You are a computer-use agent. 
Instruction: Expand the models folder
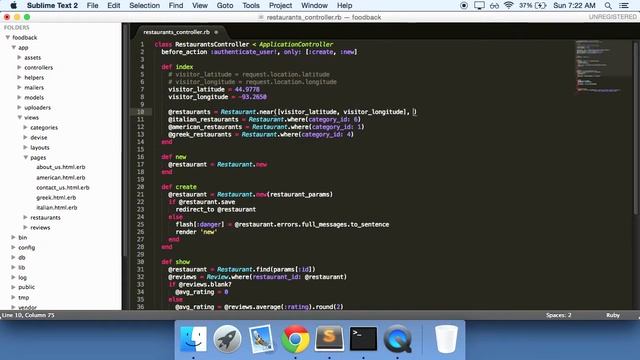19,97
